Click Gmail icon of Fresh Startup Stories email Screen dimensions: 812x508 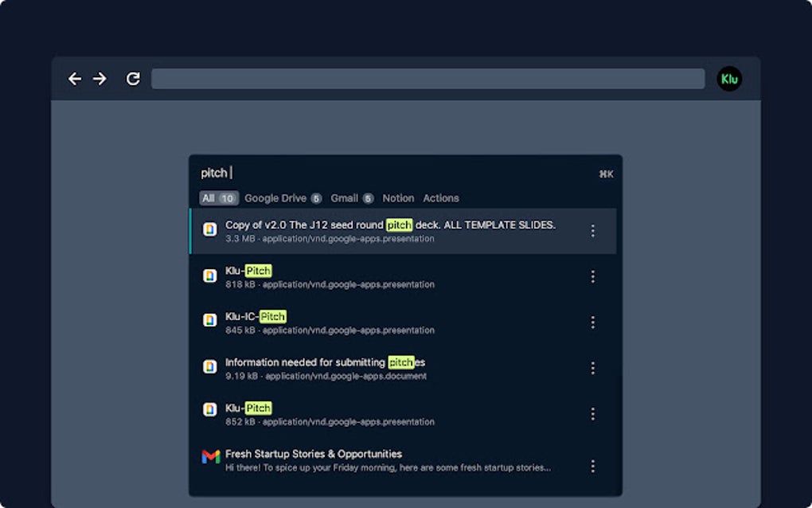pos(211,457)
